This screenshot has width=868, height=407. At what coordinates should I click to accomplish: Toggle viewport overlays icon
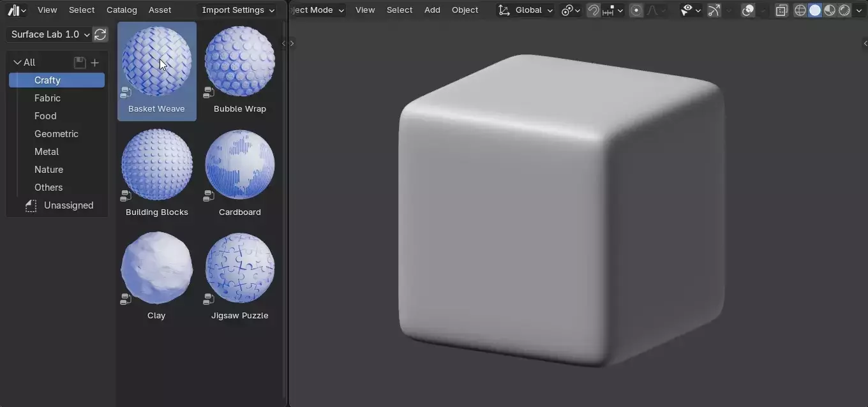(x=748, y=10)
